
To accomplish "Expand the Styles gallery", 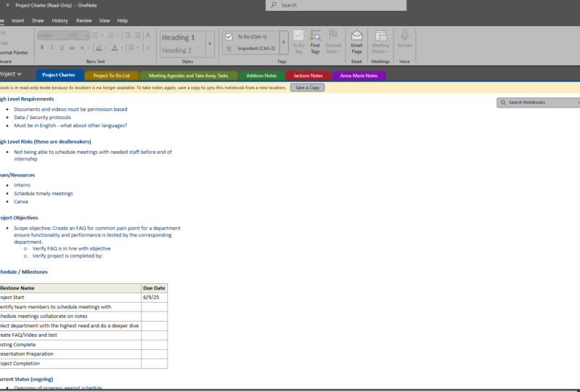I will click(x=210, y=44).
